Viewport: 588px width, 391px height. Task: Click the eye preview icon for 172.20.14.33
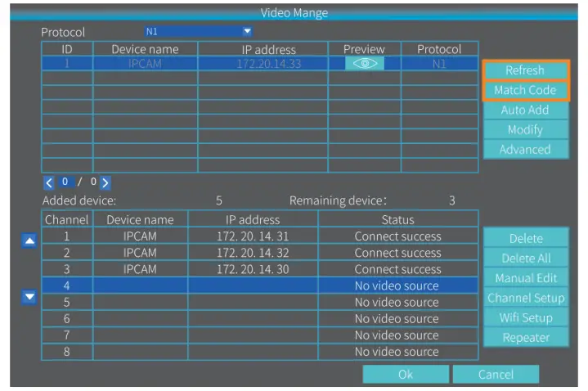click(364, 63)
